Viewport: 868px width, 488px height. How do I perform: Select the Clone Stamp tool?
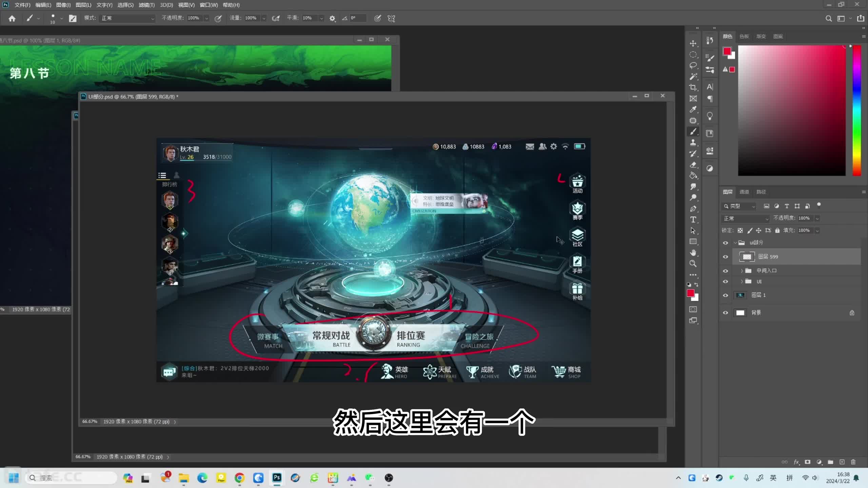[693, 142]
